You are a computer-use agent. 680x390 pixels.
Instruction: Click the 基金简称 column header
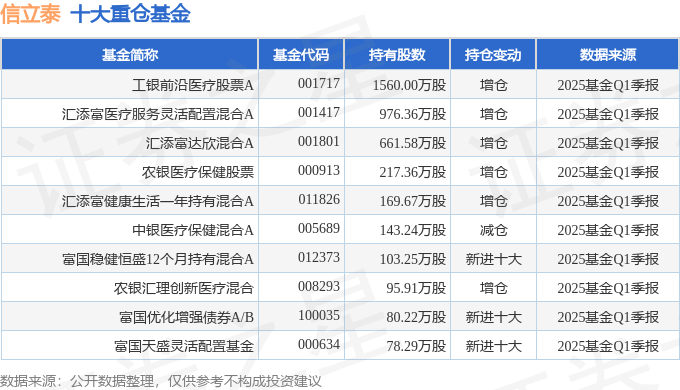pyautogui.click(x=130, y=55)
